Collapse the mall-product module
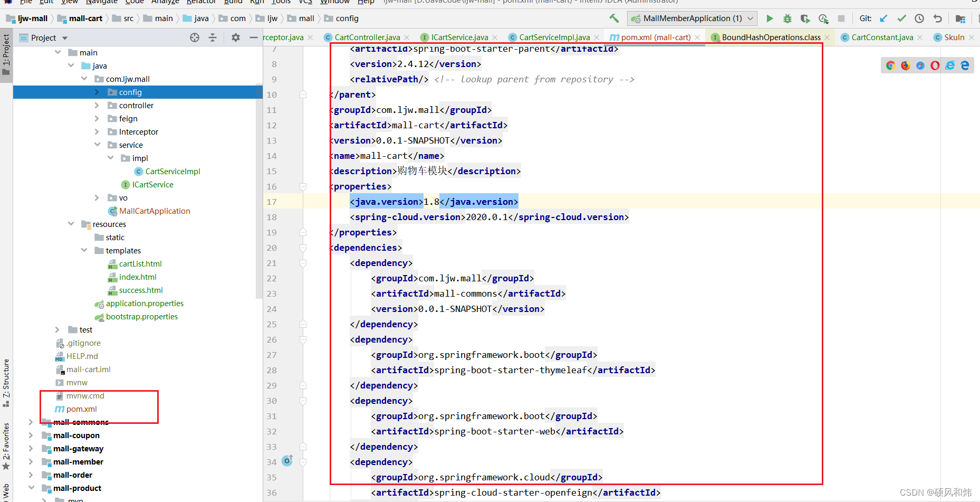 (31, 488)
